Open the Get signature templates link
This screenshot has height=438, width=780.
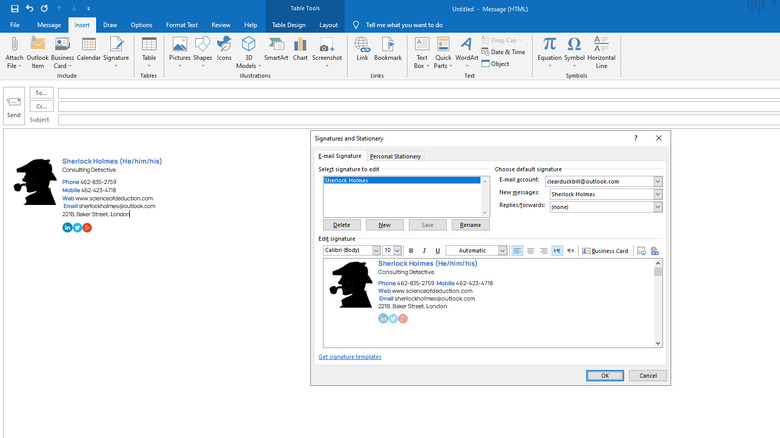click(349, 356)
